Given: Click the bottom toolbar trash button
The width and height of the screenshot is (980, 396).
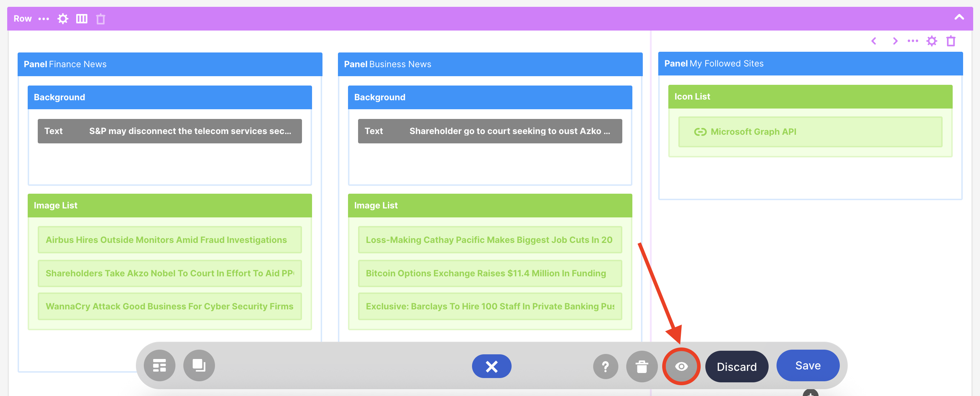Looking at the screenshot, I should pos(642,366).
